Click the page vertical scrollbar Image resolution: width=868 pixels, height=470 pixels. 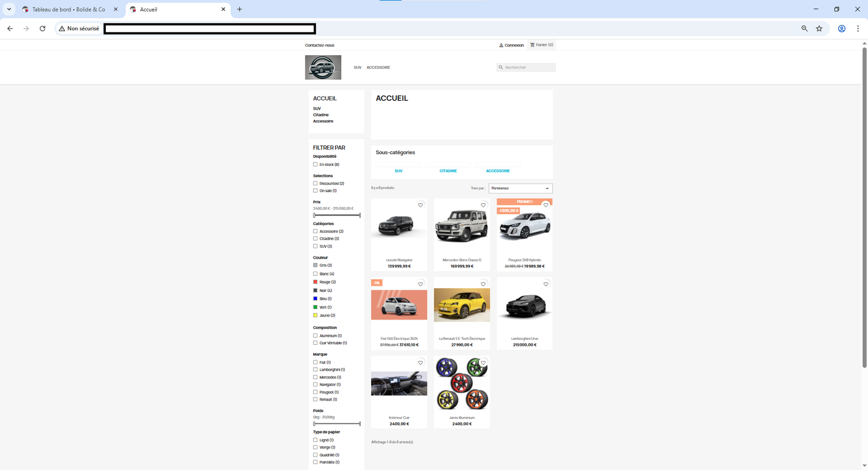click(864, 208)
